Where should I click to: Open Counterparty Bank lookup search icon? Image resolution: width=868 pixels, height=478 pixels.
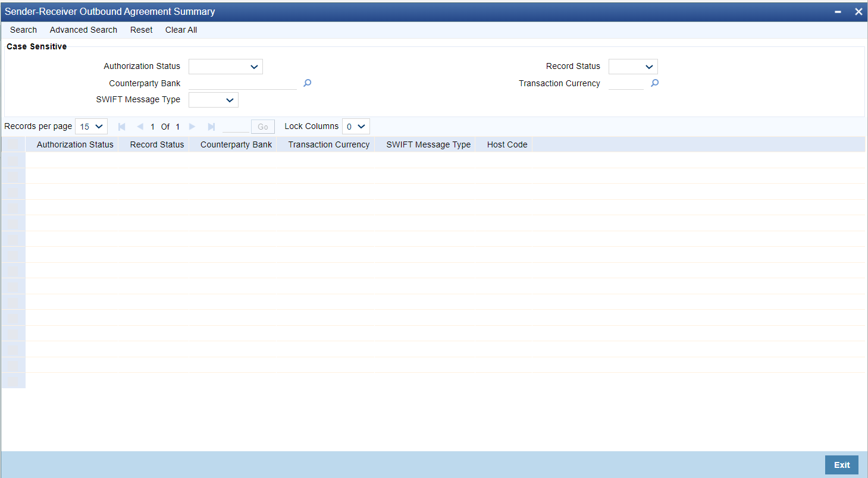click(x=307, y=83)
